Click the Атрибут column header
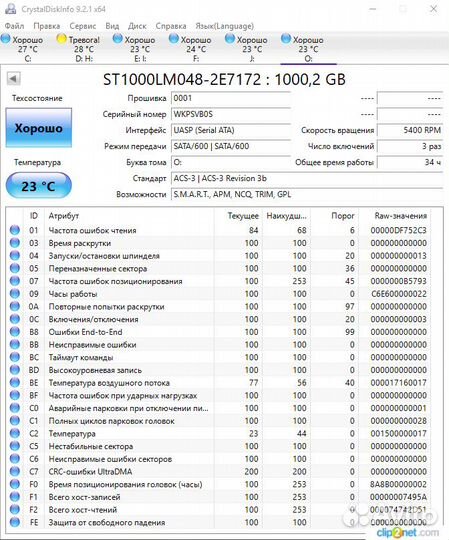The height and width of the screenshot is (540, 449). click(x=129, y=216)
